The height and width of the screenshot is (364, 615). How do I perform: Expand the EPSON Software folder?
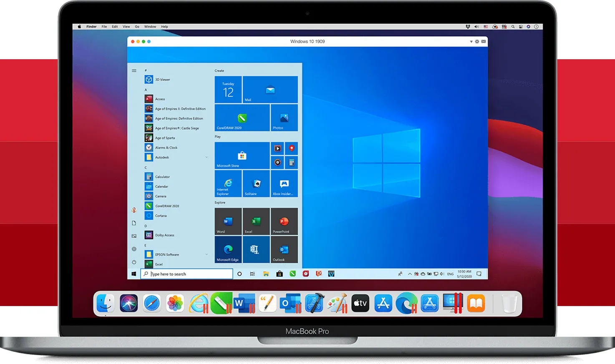click(176, 254)
